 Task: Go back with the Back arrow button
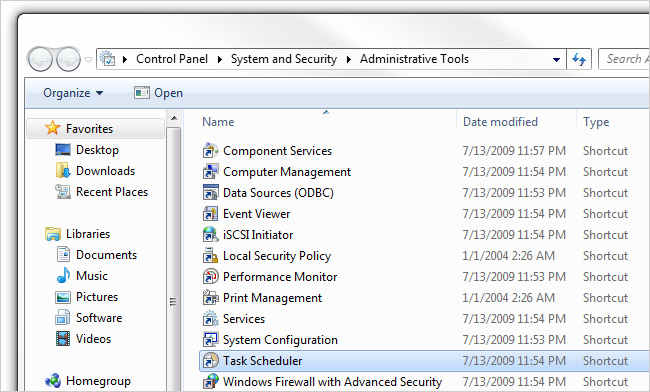tap(40, 59)
